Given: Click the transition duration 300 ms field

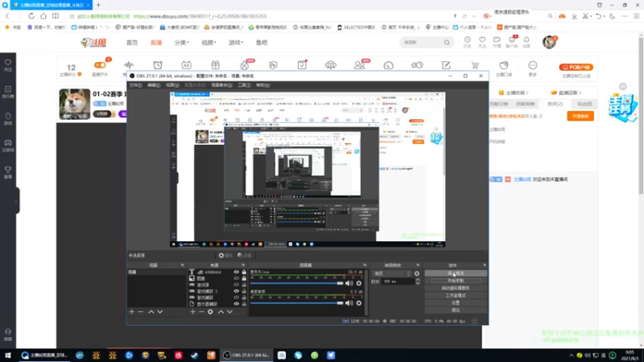Looking at the screenshot, I should tap(398, 282).
